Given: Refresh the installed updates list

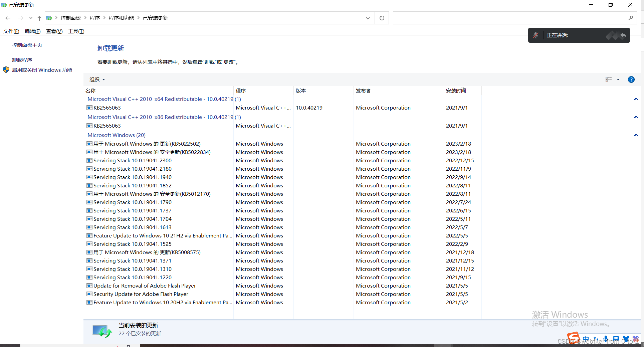Looking at the screenshot, I should (382, 18).
